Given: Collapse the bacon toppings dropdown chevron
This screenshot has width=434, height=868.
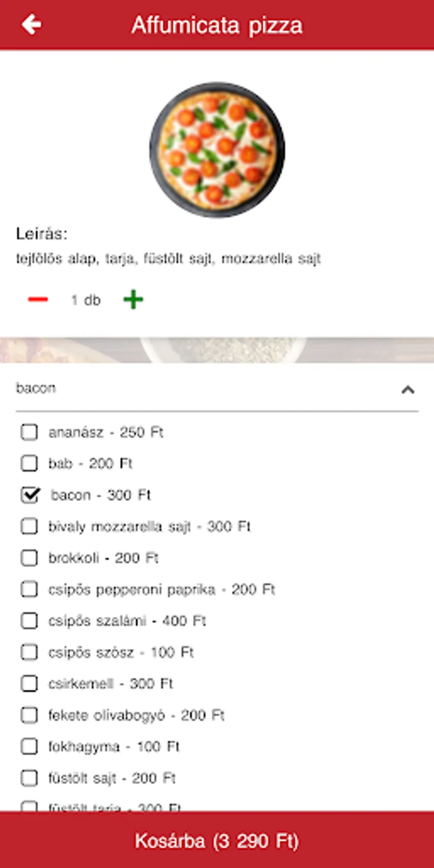Looking at the screenshot, I should (408, 389).
